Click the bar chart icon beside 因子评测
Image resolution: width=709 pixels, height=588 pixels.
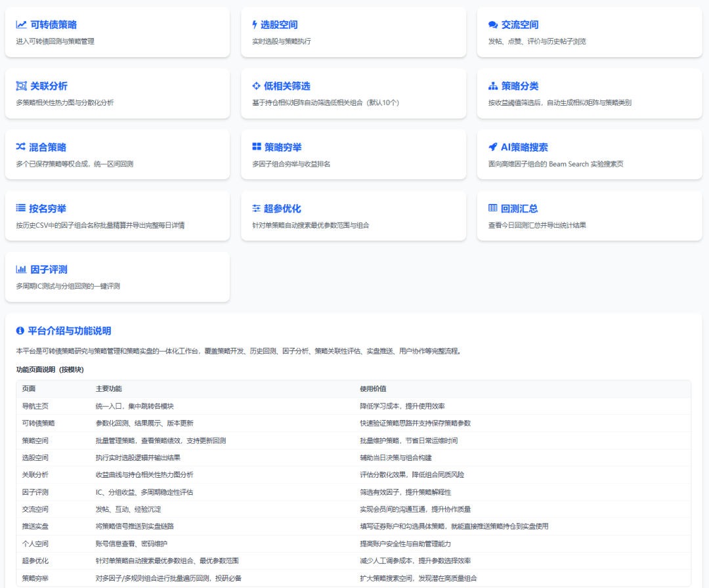pos(21,269)
